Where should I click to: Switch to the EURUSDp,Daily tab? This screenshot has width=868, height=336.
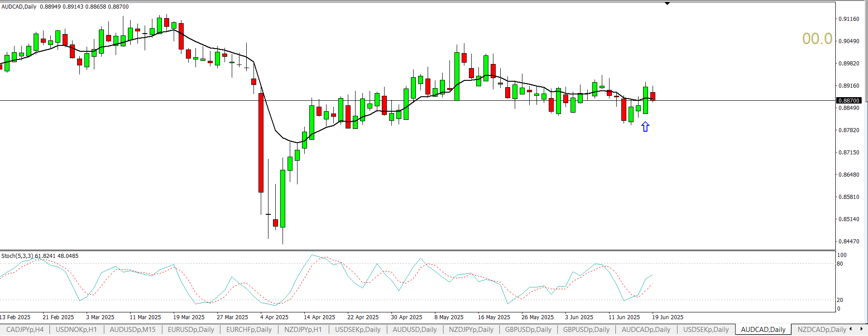coord(191,330)
